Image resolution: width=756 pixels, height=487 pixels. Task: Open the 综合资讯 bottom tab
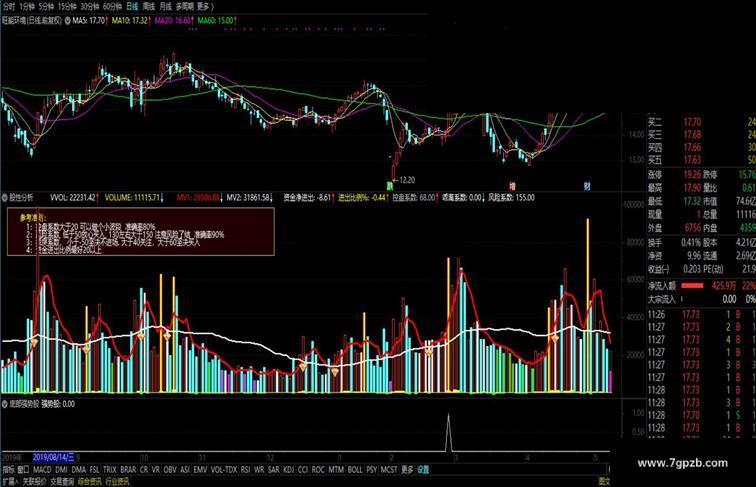pos(90,481)
